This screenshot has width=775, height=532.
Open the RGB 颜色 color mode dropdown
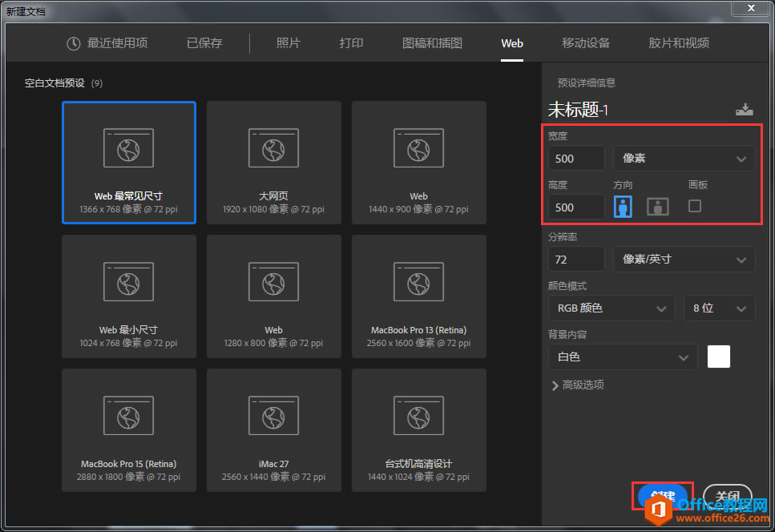coord(612,308)
